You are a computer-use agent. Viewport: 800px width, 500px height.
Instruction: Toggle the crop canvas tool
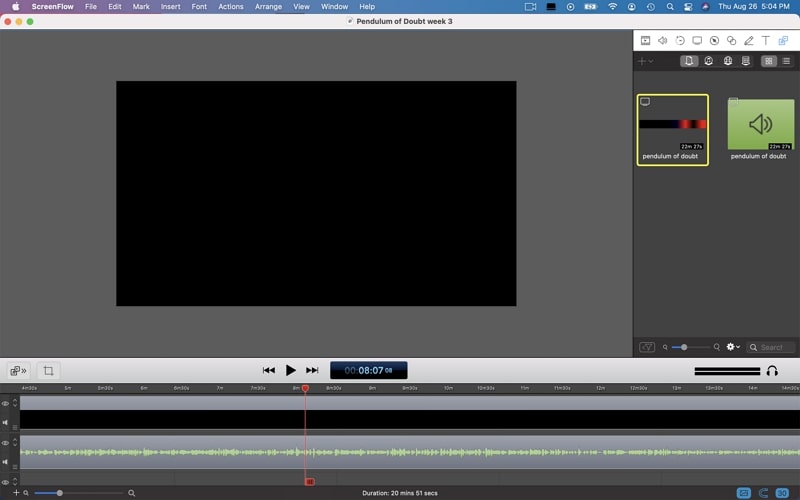48,371
